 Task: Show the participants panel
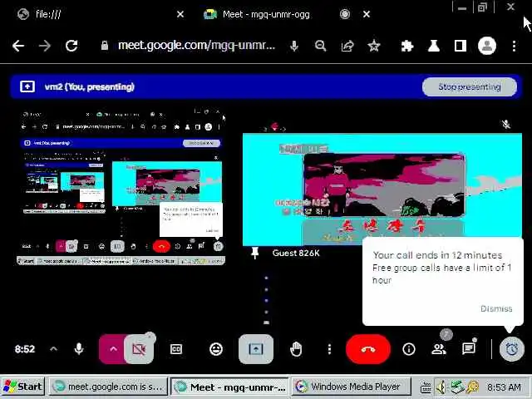pyautogui.click(x=439, y=349)
